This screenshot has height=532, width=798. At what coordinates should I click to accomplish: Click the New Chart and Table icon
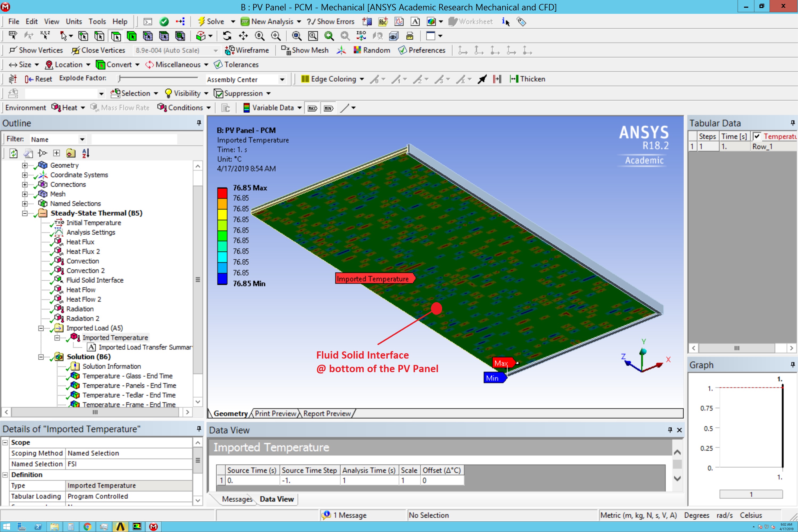399,22
